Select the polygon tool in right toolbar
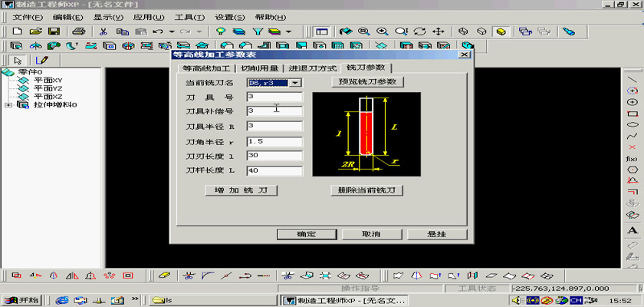Image resolution: width=644 pixels, height=307 pixels. pos(632,170)
